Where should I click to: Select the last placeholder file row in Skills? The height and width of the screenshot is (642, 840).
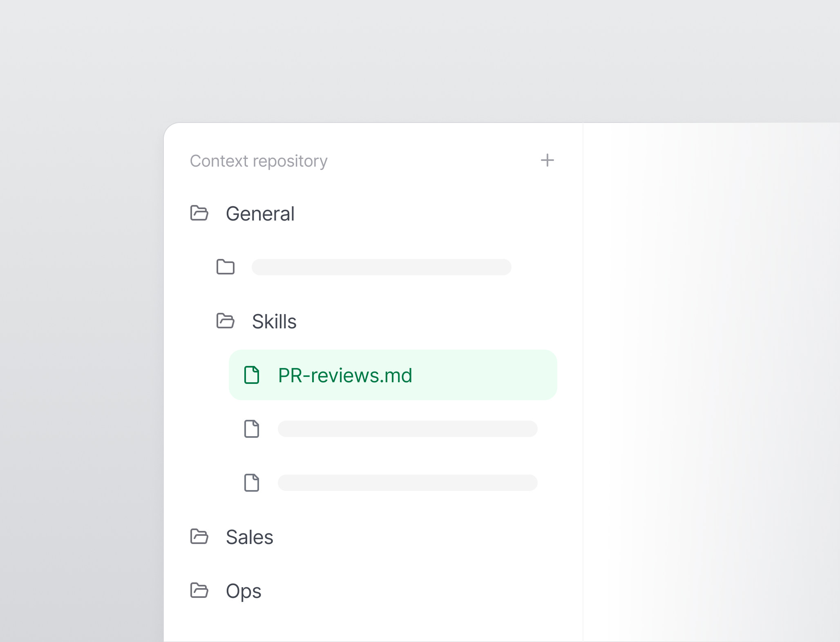407,483
